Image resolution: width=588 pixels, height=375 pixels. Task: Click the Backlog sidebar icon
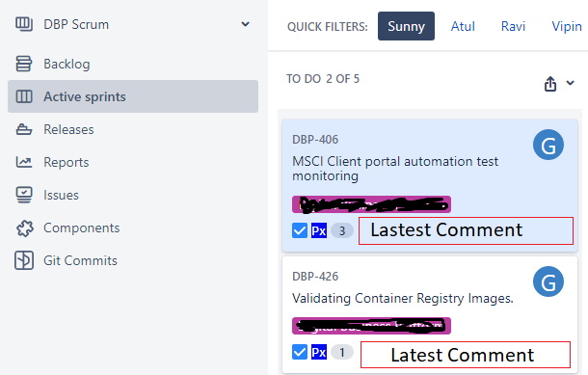point(24,64)
